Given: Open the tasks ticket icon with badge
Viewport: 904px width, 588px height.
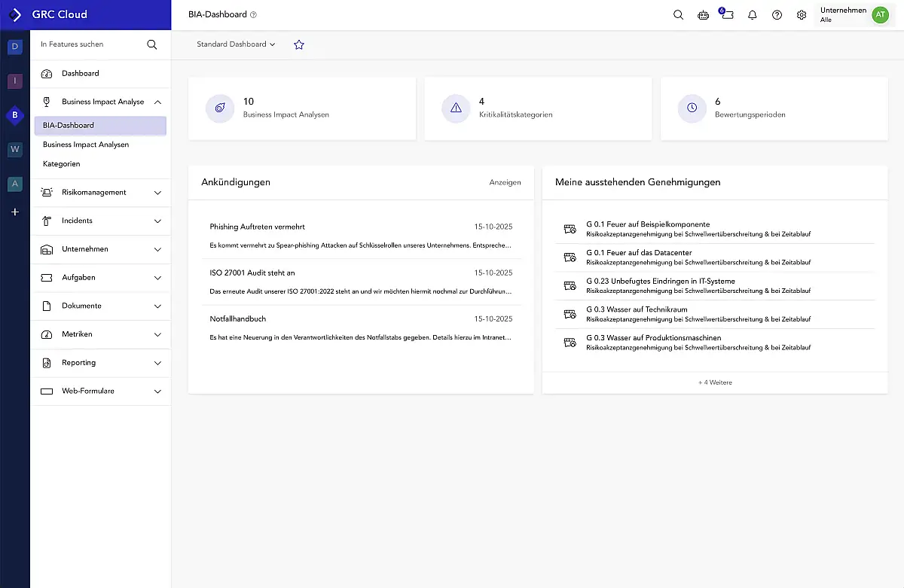Looking at the screenshot, I should pos(727,15).
